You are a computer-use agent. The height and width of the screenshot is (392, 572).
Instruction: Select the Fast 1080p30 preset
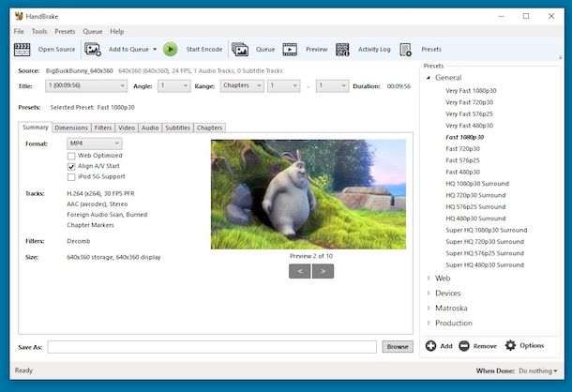[465, 137]
